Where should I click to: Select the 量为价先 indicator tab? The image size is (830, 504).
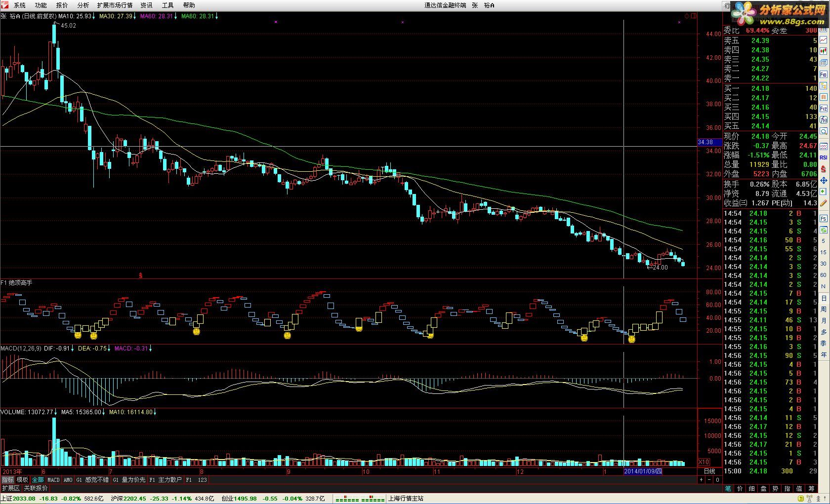128,480
